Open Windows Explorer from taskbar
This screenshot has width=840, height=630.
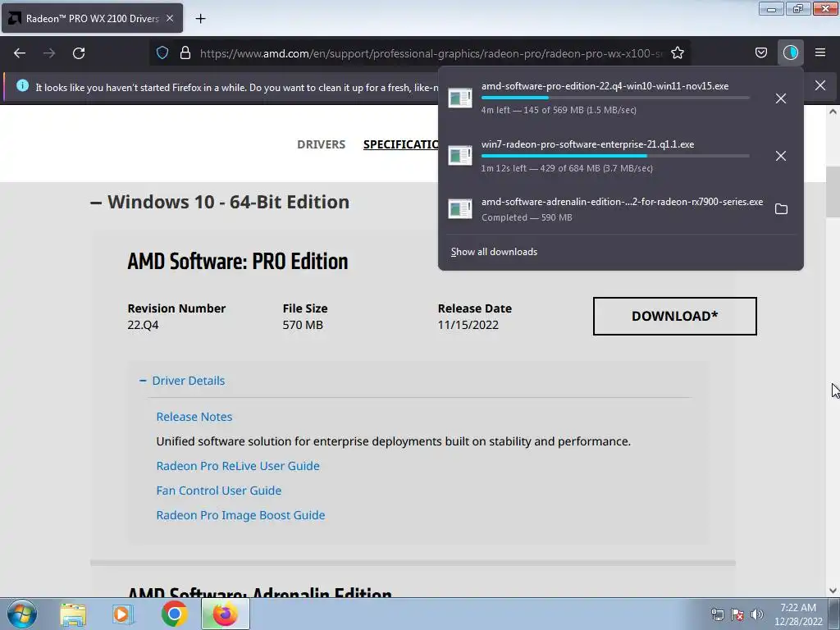(x=73, y=614)
